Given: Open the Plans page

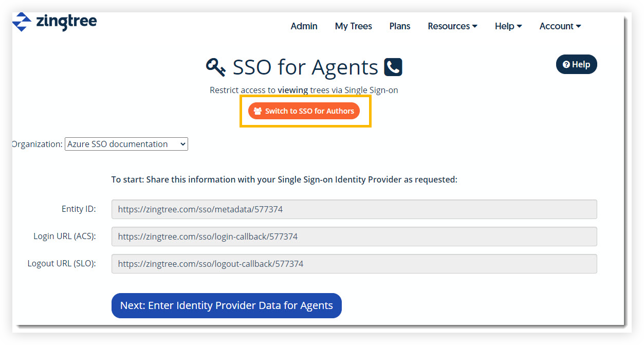Looking at the screenshot, I should click(x=399, y=26).
